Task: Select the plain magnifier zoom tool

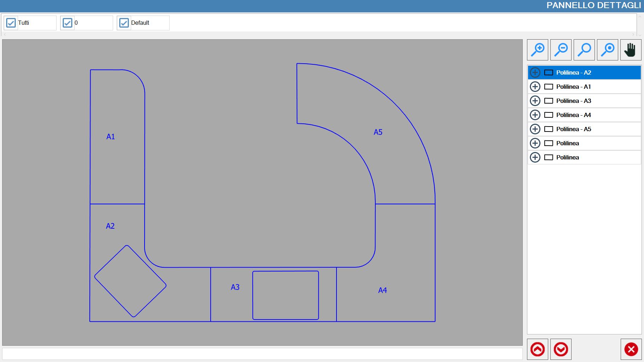Action: pos(584,50)
